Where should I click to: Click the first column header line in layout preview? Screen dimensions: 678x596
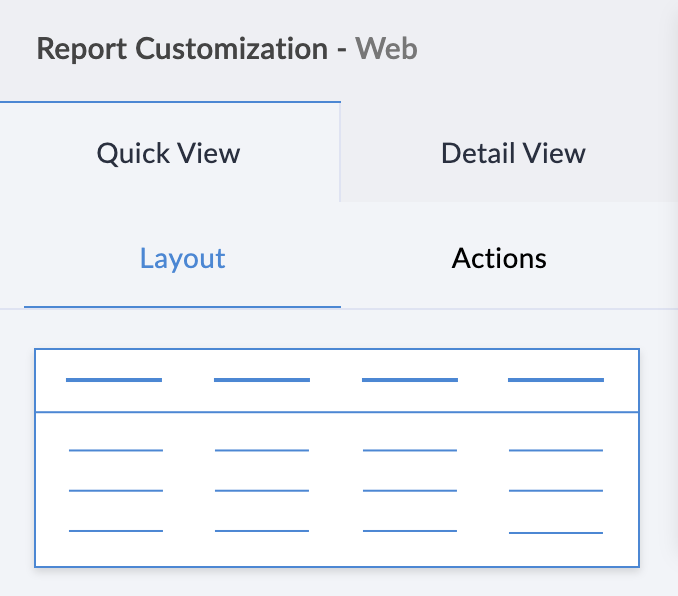coord(114,380)
